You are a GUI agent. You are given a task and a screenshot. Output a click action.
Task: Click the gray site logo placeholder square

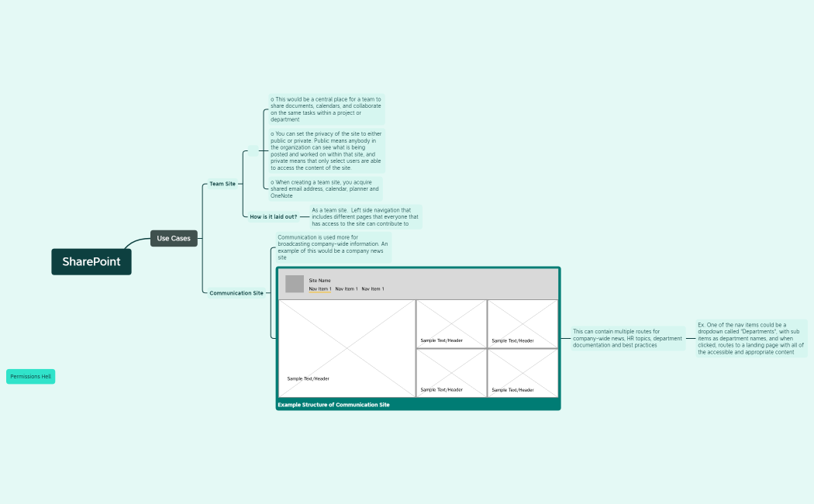[295, 284]
